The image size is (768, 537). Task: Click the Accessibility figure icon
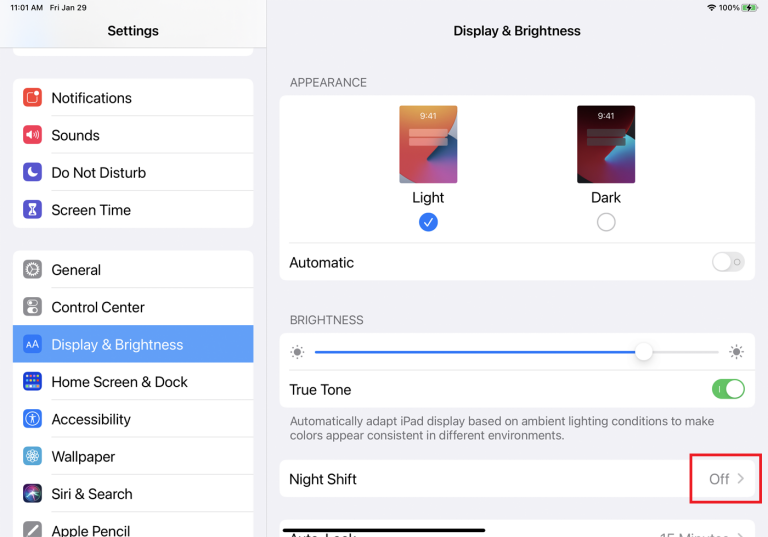[x=32, y=419]
